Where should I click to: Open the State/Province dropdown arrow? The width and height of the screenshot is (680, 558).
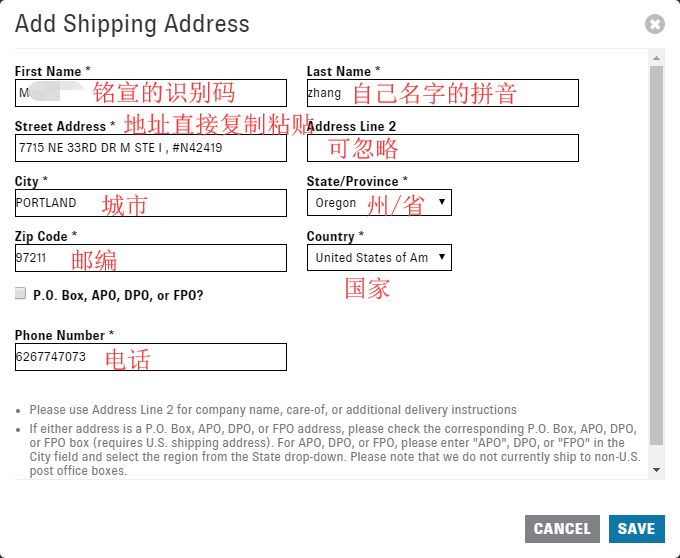click(441, 202)
